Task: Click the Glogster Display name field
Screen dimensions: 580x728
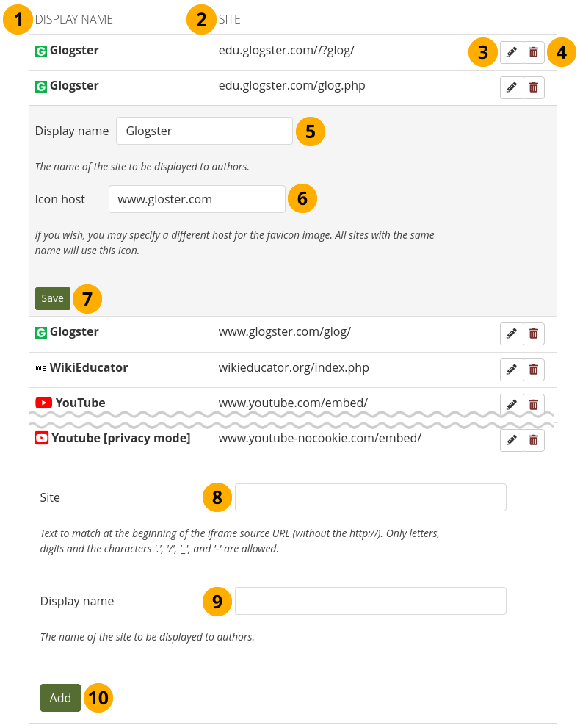Action: coord(204,131)
